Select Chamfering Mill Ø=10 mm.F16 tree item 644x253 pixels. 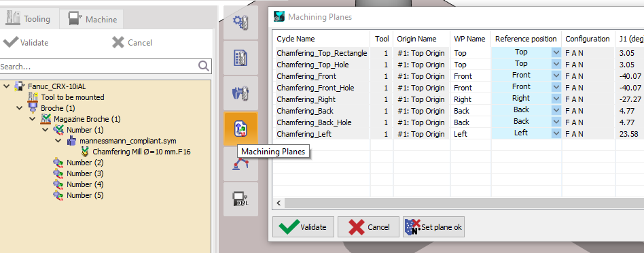point(141,152)
